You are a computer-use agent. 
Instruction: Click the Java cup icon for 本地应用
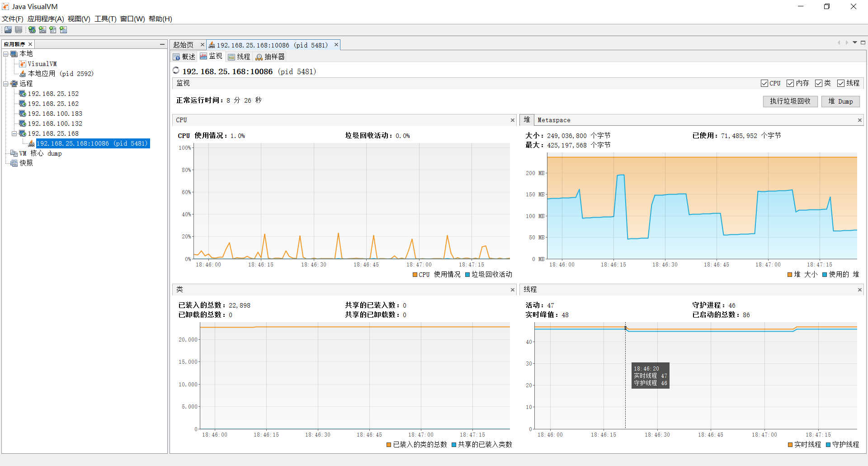pos(23,74)
